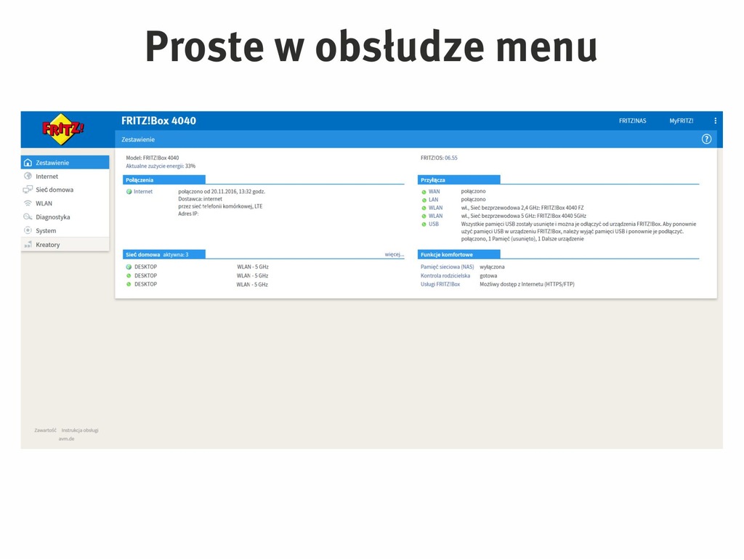744x560 pixels.
Task: Click the 'wyłączona' status text
Action: click(492, 267)
